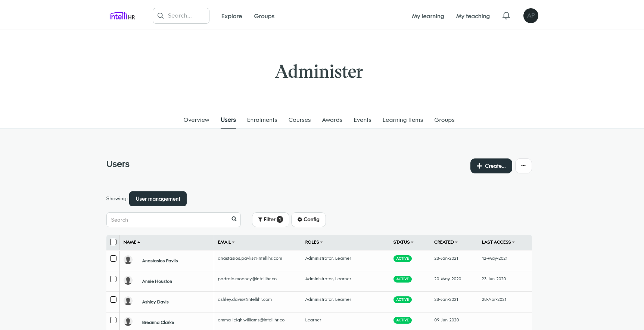Click the intelliHR logo
The image size is (644, 330).
(122, 16)
